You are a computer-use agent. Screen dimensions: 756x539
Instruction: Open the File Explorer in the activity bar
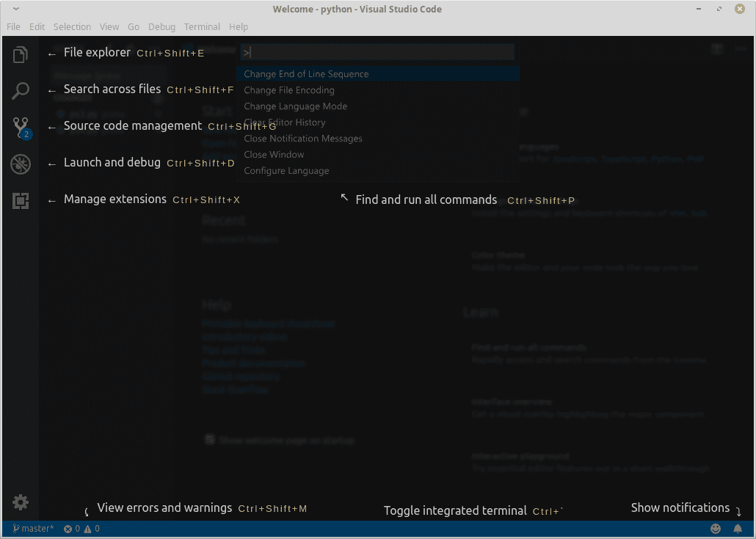pyautogui.click(x=20, y=54)
